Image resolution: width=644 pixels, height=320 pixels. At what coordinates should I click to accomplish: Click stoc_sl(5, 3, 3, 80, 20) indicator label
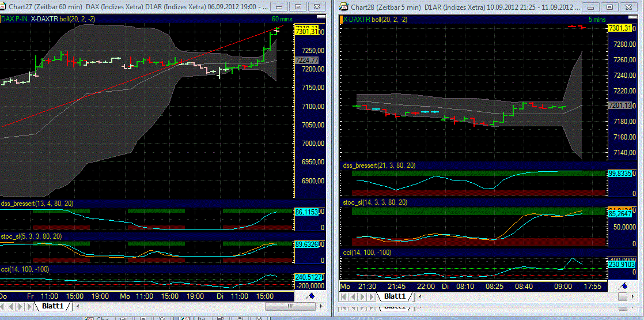pyautogui.click(x=32, y=236)
